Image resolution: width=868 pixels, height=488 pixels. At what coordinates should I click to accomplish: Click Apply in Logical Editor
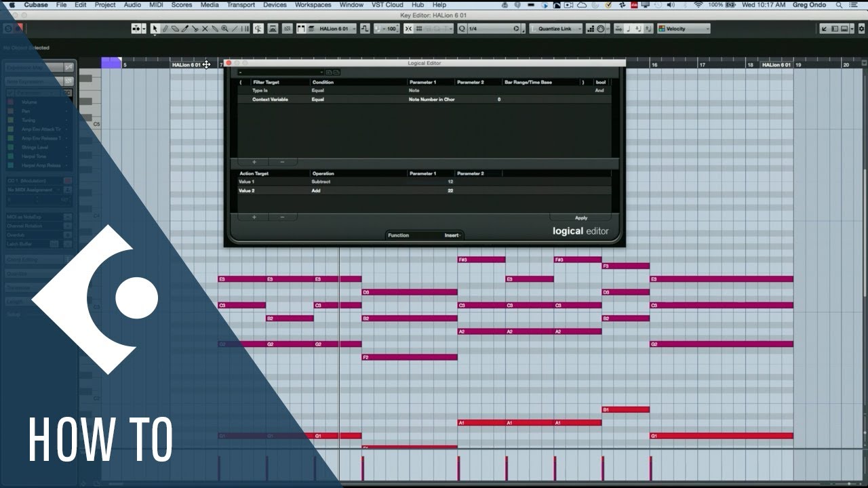tap(581, 218)
